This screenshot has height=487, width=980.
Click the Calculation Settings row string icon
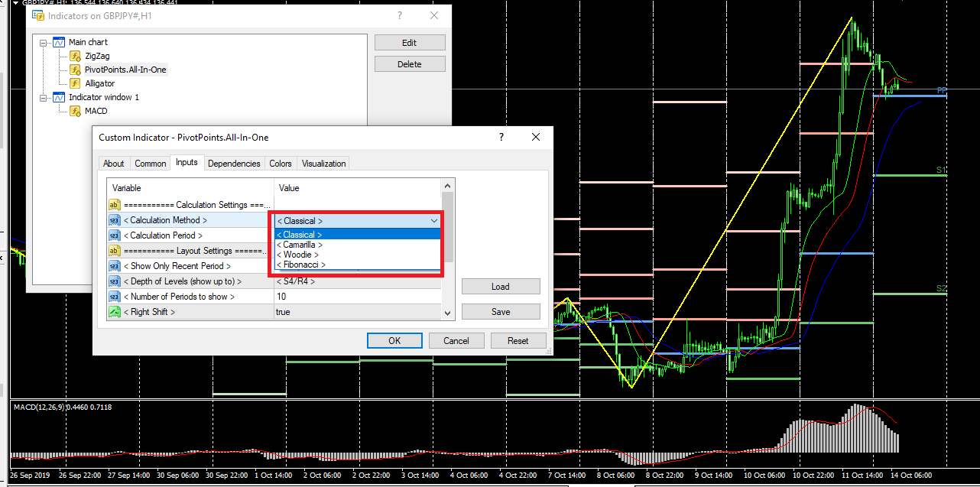point(114,205)
